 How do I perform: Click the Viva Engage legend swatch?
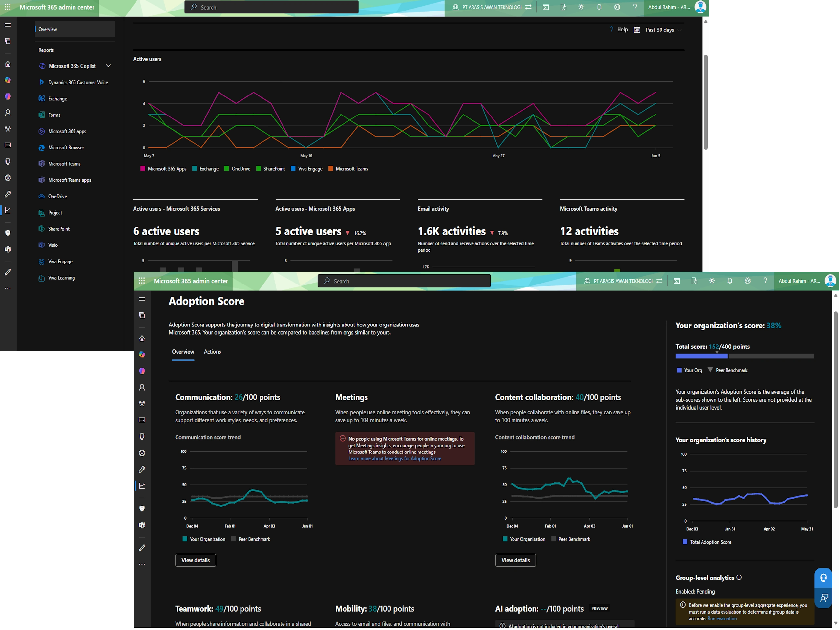[x=293, y=169]
